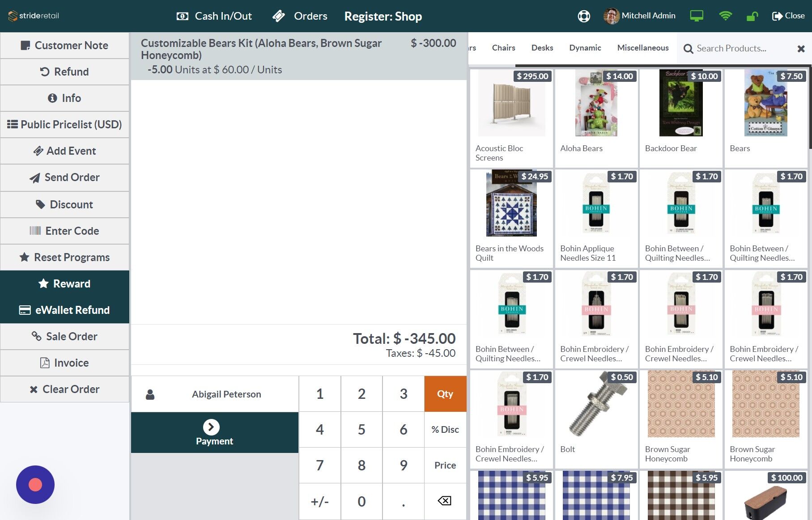
Task: Click the Send Order paper-plane icon
Action: click(35, 178)
